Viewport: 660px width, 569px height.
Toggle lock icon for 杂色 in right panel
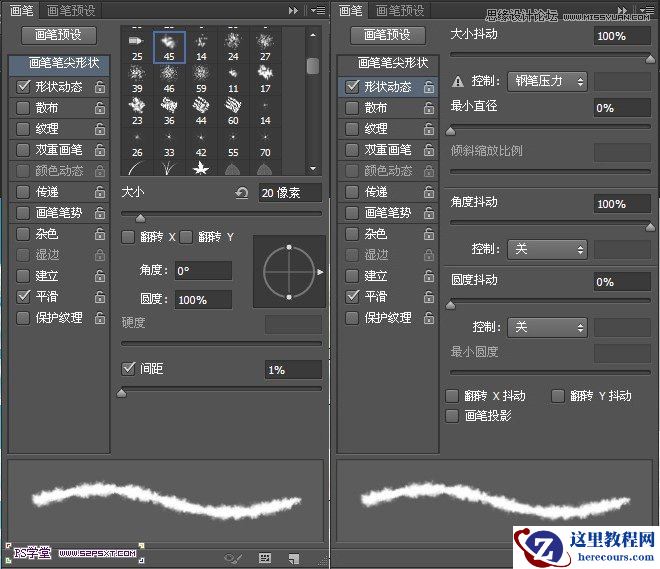pos(429,234)
